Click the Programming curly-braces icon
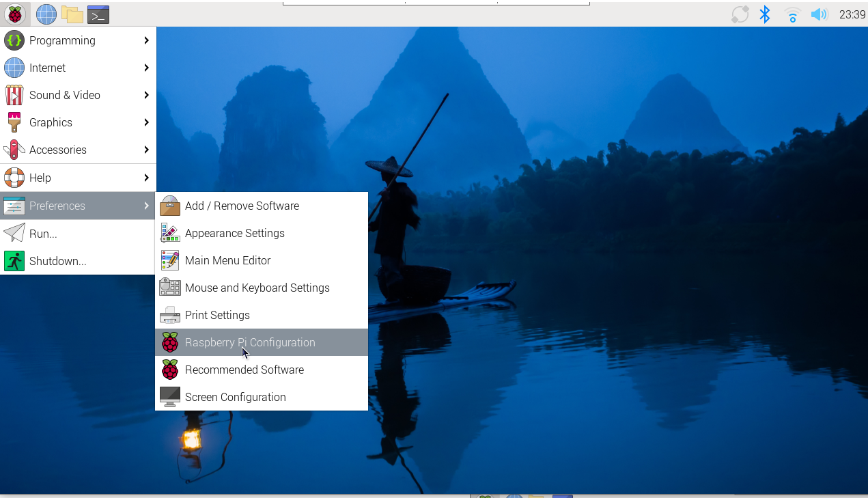This screenshot has height=498, width=868. (x=14, y=40)
